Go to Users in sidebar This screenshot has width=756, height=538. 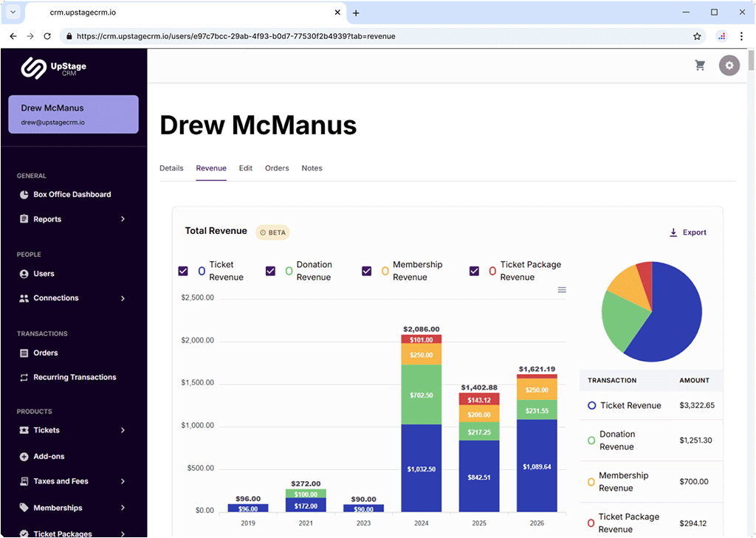tap(44, 274)
